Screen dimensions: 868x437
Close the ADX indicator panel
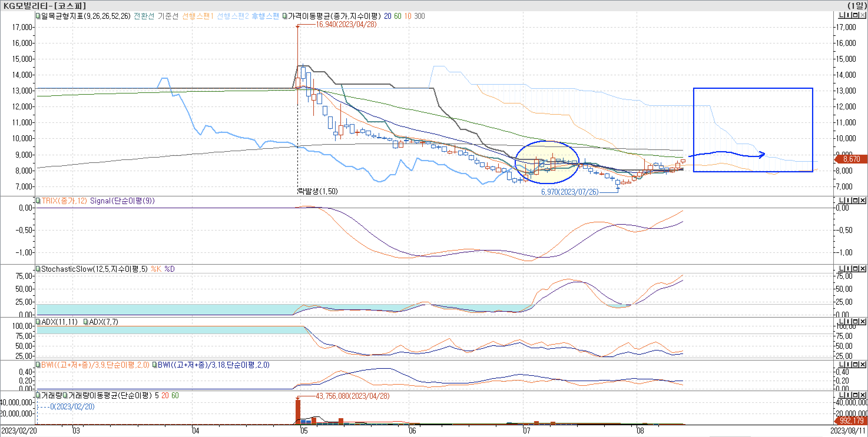click(x=863, y=321)
